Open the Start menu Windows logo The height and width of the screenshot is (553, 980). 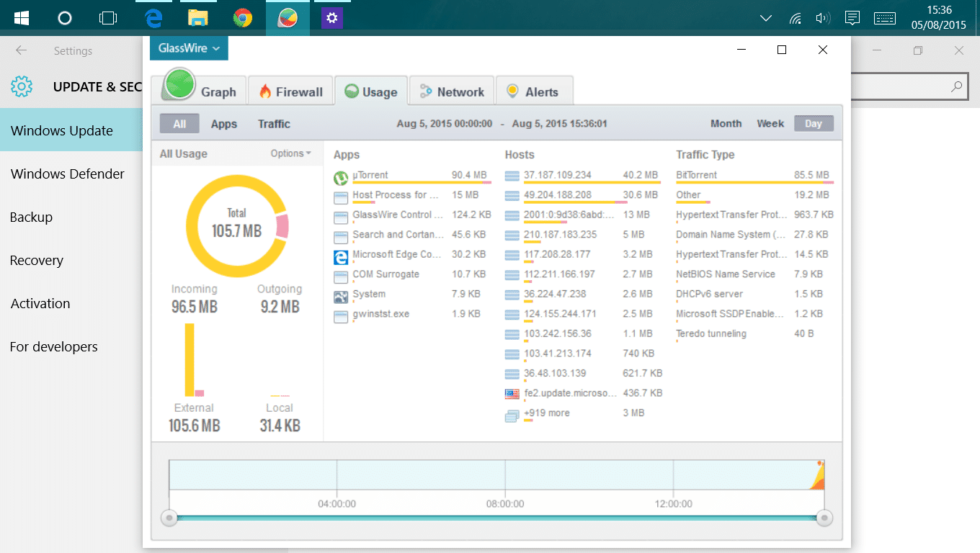pyautogui.click(x=22, y=18)
